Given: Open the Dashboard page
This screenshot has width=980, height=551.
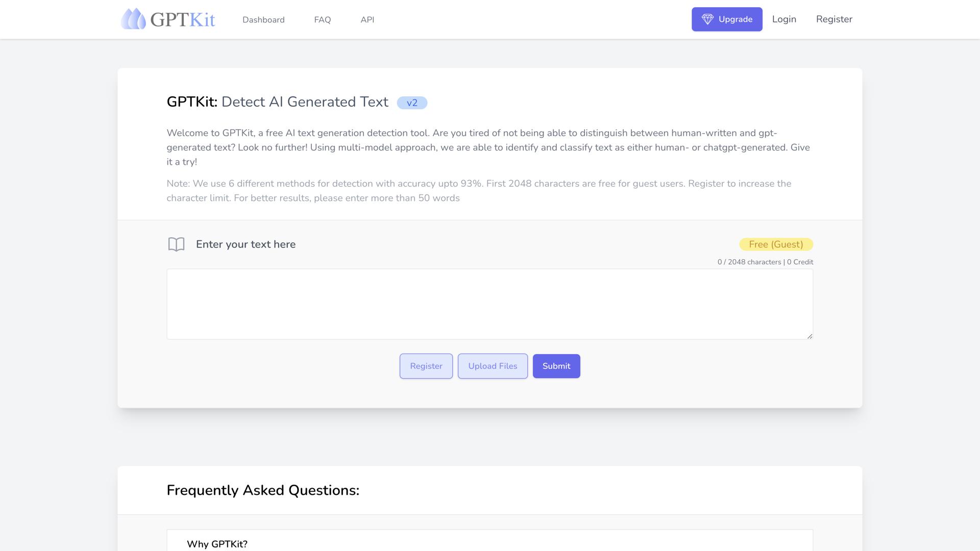Looking at the screenshot, I should 263,20.
